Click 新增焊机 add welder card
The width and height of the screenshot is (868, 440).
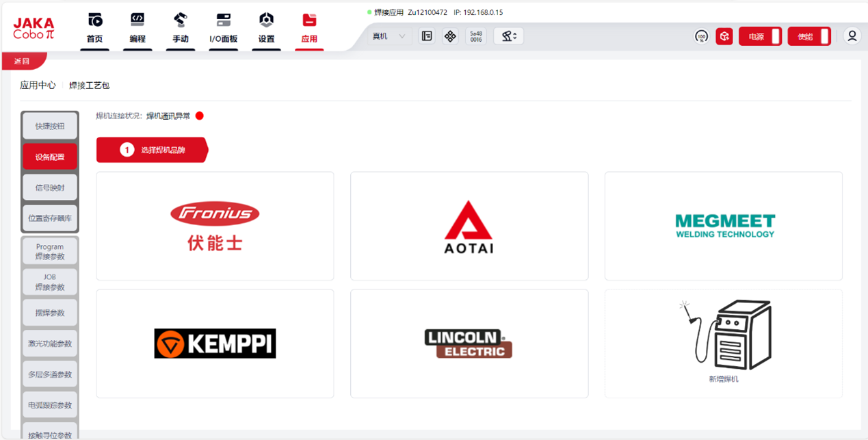[723, 343]
